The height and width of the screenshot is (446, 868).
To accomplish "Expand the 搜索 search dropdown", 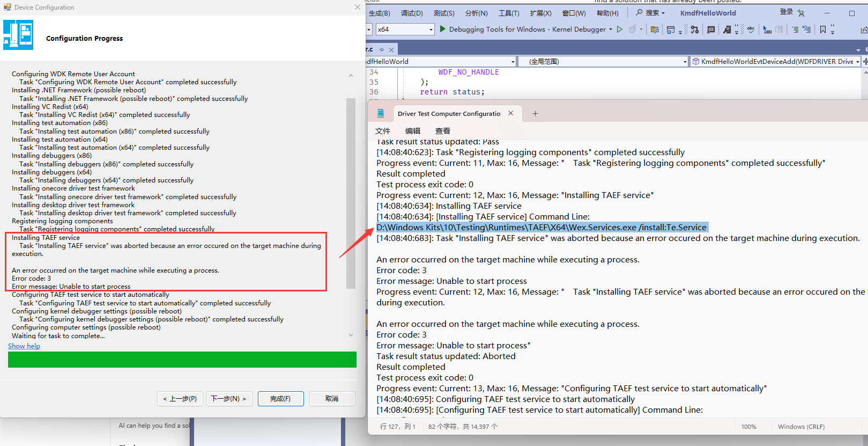I will point(663,13).
